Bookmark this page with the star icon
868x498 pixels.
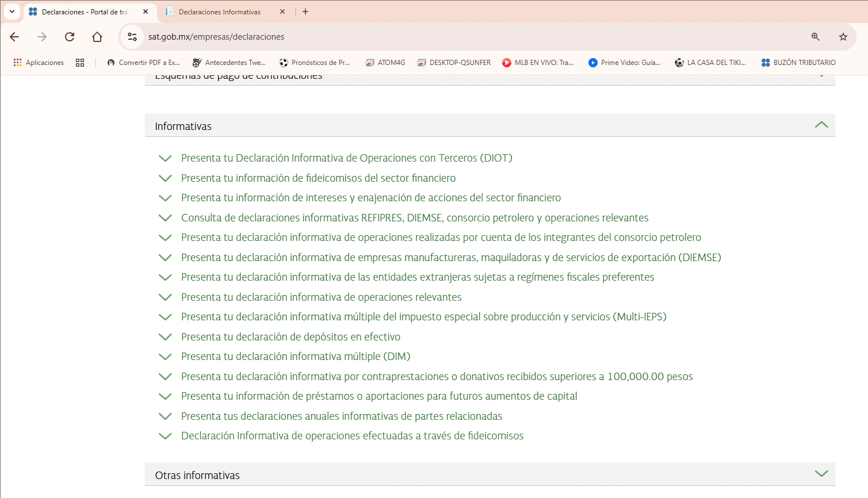[x=843, y=36]
